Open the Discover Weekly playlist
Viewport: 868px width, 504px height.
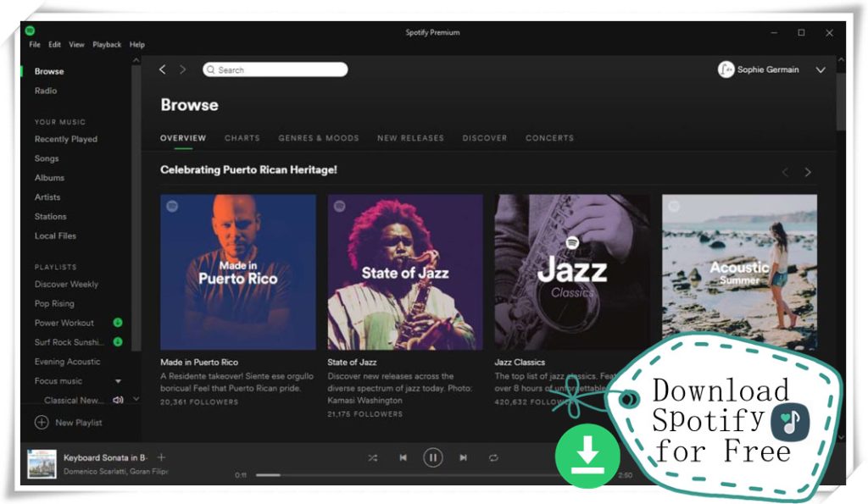pos(66,285)
